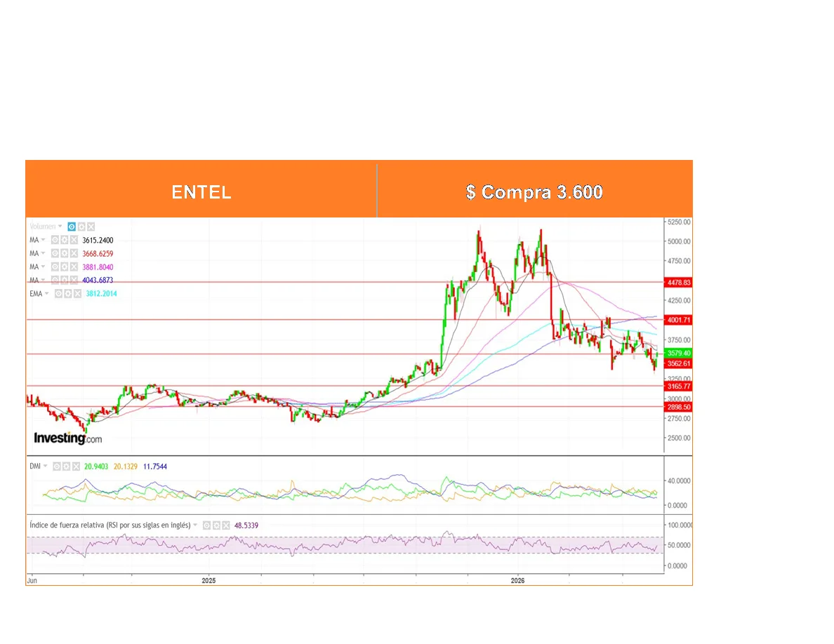Image resolution: width=834 pixels, height=644 pixels.
Task: Click the 'Índice de fuerza relativa' indicator title
Action: [x=110, y=525]
